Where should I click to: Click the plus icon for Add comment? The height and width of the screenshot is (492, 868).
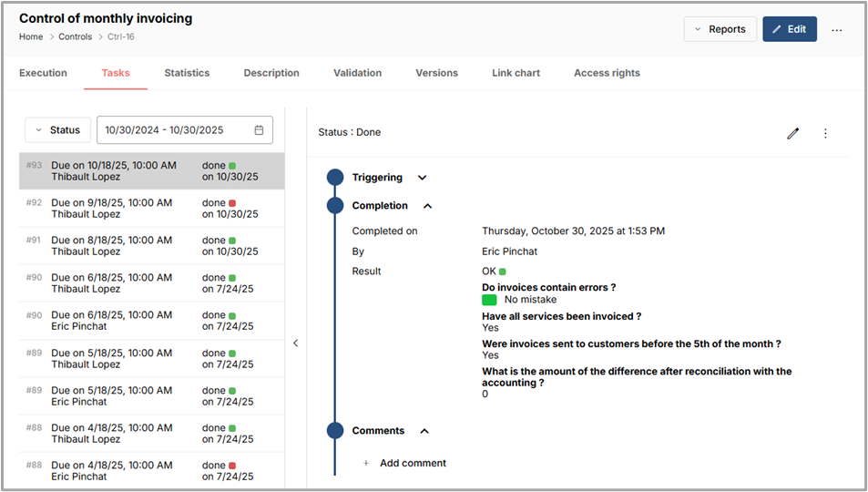(366, 463)
